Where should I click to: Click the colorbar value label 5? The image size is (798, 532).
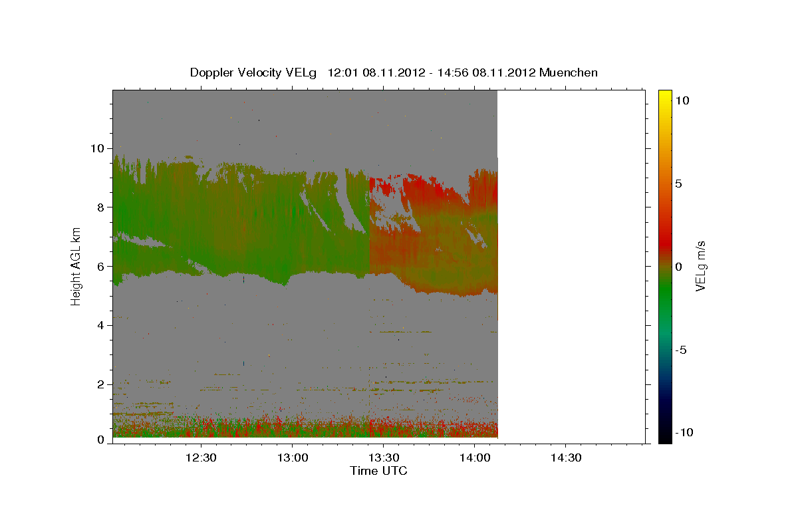(678, 184)
